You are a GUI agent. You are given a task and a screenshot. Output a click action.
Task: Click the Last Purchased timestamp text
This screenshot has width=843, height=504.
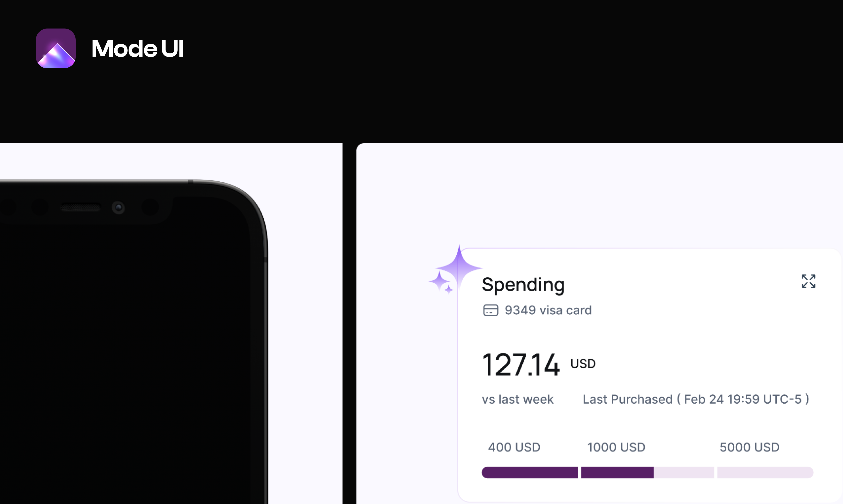coord(696,399)
